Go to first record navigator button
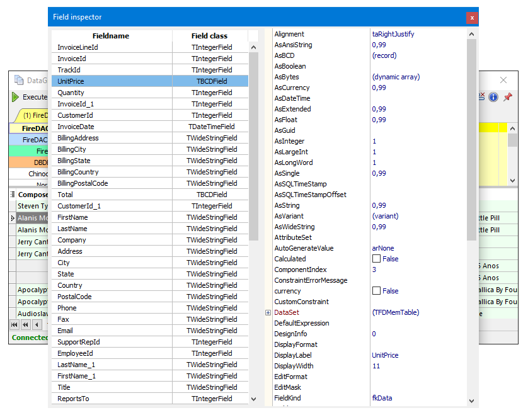 point(15,325)
